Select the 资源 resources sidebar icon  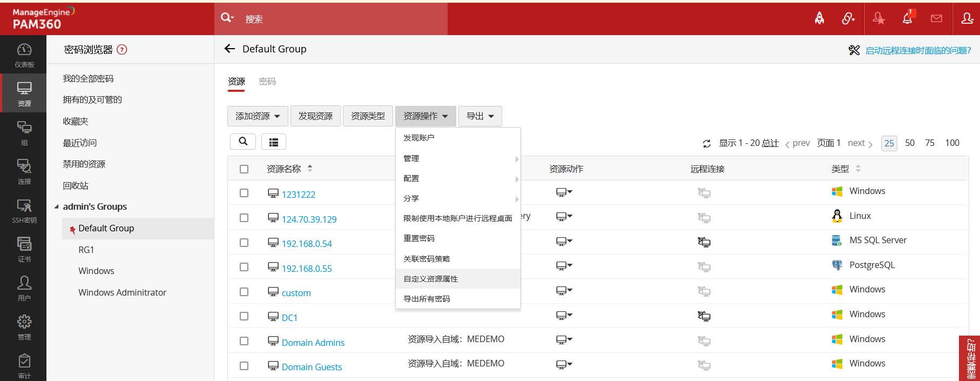click(x=24, y=94)
